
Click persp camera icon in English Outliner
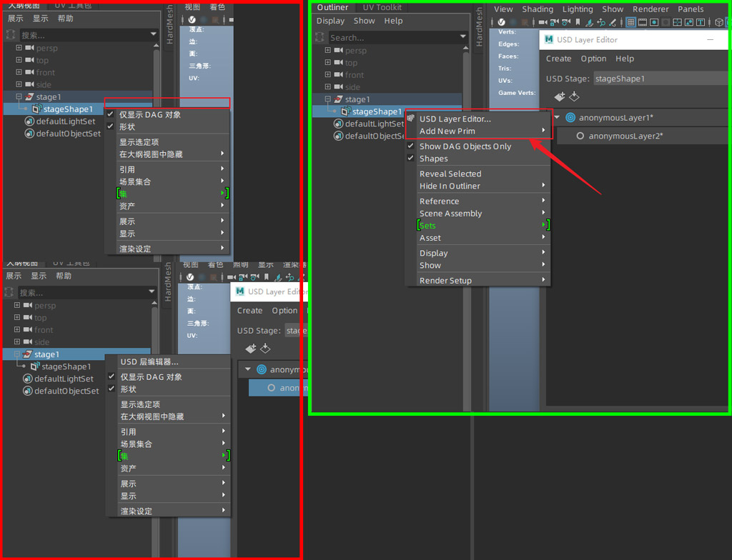(x=338, y=51)
